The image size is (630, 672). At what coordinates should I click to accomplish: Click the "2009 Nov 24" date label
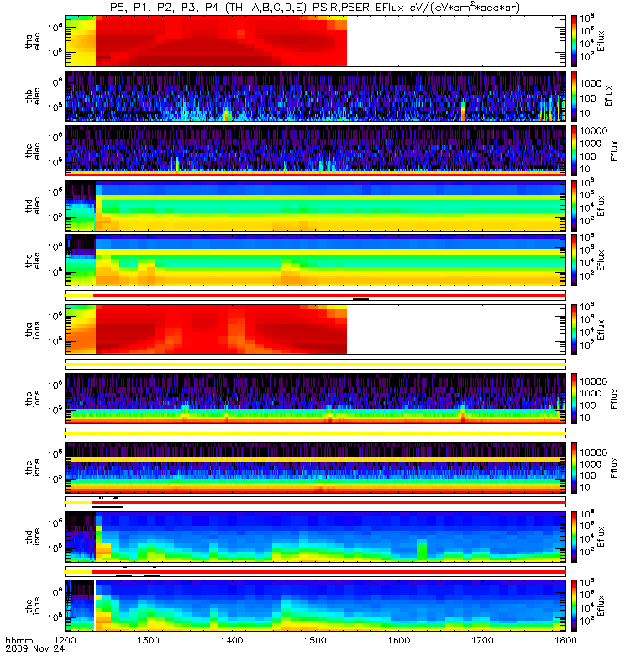(x=34, y=648)
